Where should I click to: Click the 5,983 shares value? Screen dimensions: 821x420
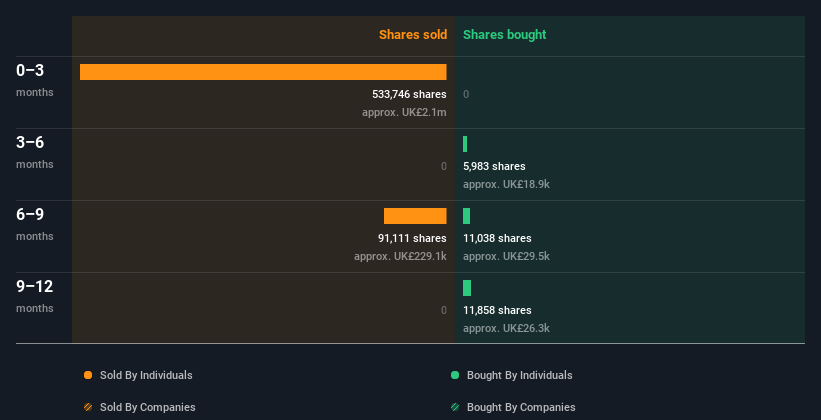494,166
